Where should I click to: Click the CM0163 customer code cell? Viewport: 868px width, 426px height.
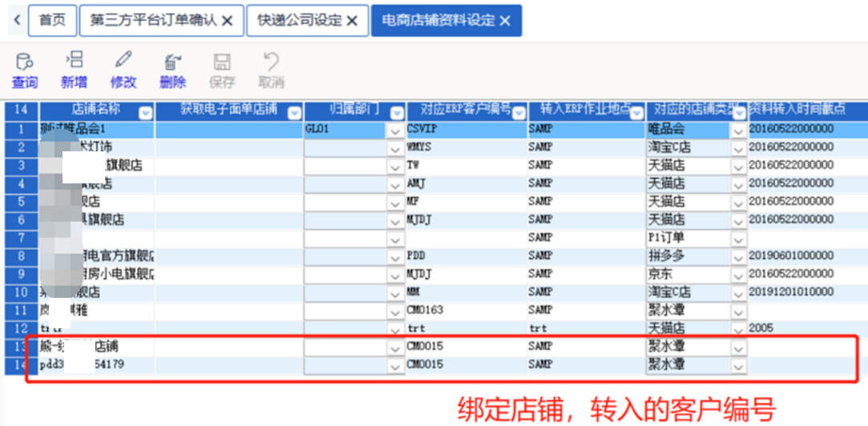pos(465,311)
